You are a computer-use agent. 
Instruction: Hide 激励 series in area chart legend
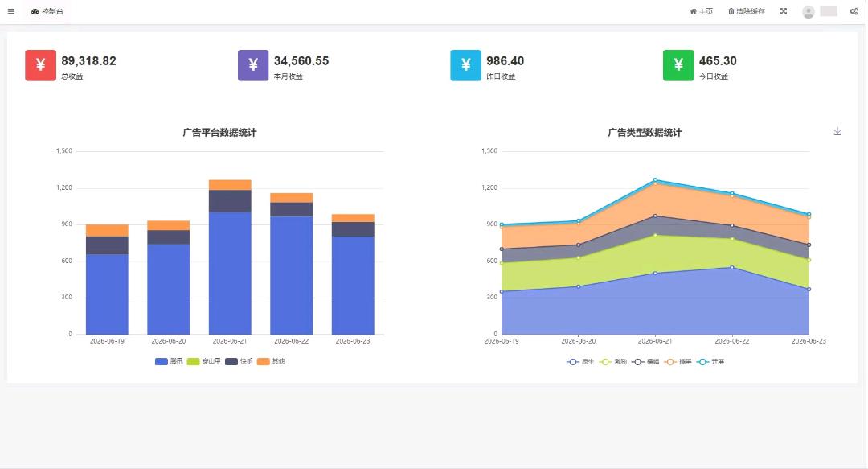pos(612,362)
